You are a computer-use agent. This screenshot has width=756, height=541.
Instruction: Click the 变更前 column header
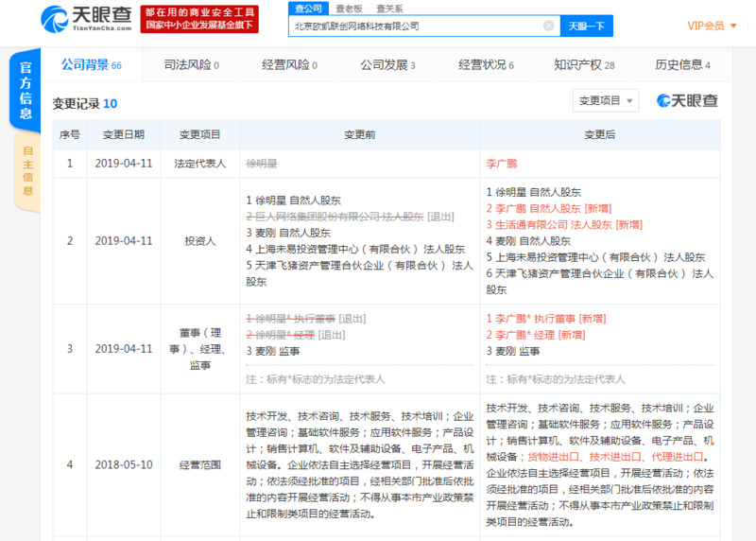tap(360, 134)
